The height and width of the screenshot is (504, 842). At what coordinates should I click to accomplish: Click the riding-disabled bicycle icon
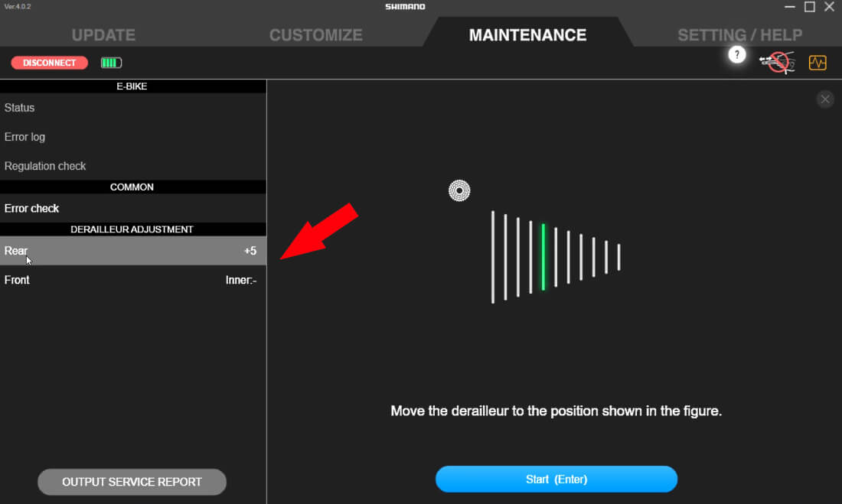pos(776,60)
